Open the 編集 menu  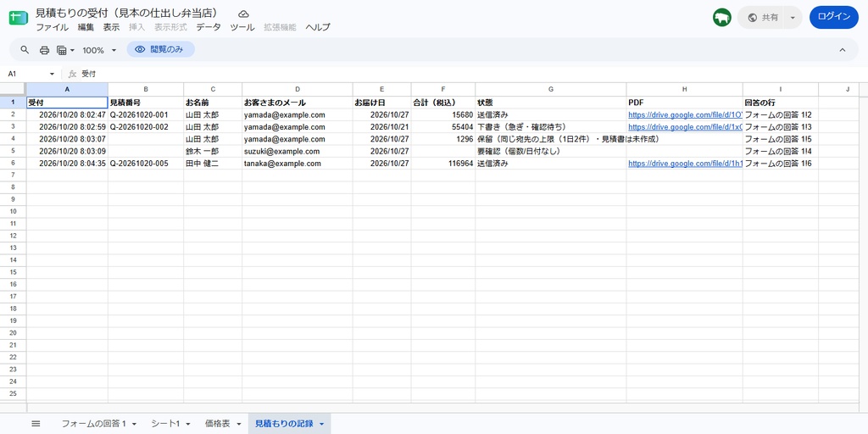[x=86, y=27]
